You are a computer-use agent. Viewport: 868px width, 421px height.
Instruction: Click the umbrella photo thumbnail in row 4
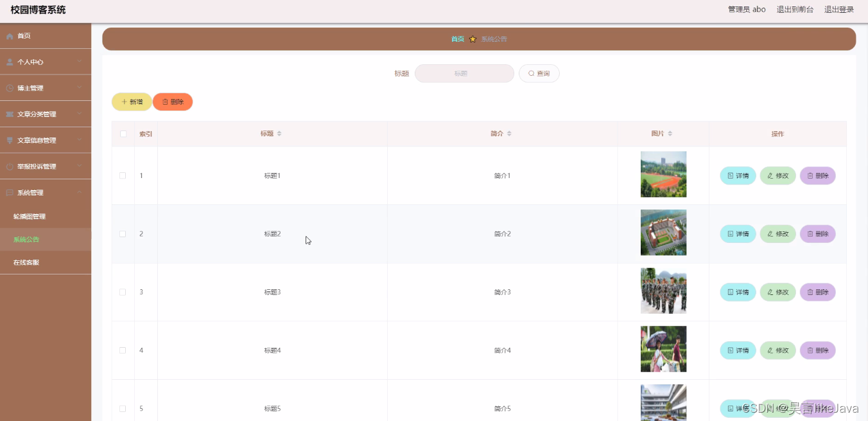click(x=663, y=349)
